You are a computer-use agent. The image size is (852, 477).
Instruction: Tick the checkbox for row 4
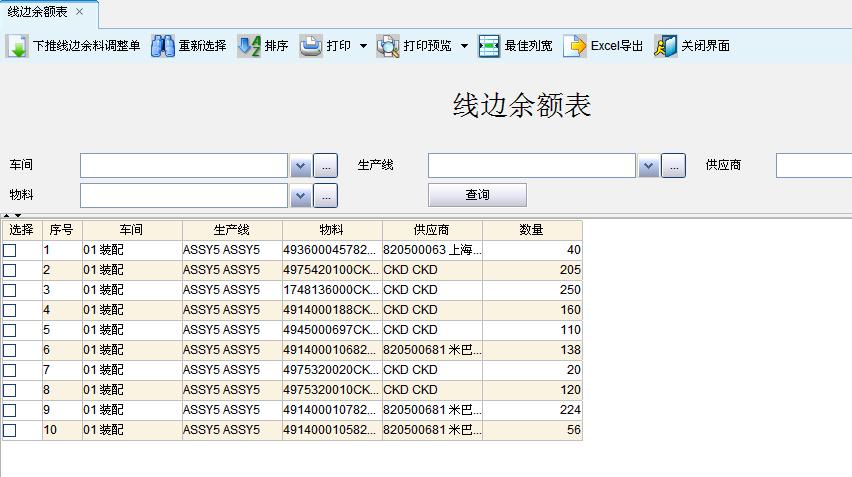pos(10,310)
